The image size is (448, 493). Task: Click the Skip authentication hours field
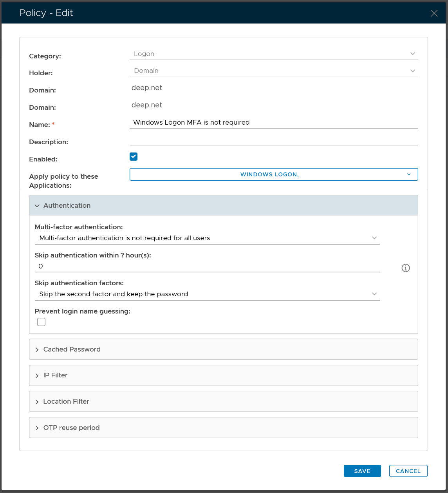(207, 266)
